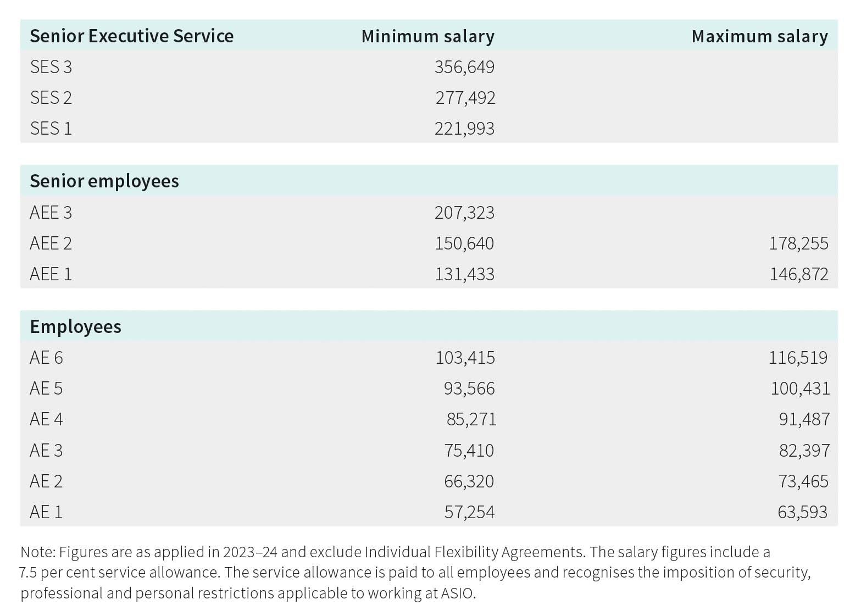The image size is (861, 616).
Task: Click AEE 3 minimum salary 207,323
Action: click(x=464, y=213)
